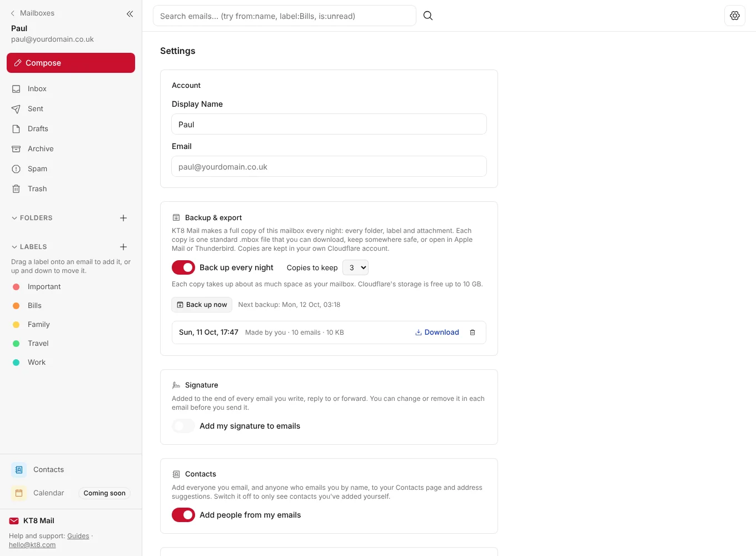
Task: Click the Inbox tray icon
Action: tap(16, 89)
